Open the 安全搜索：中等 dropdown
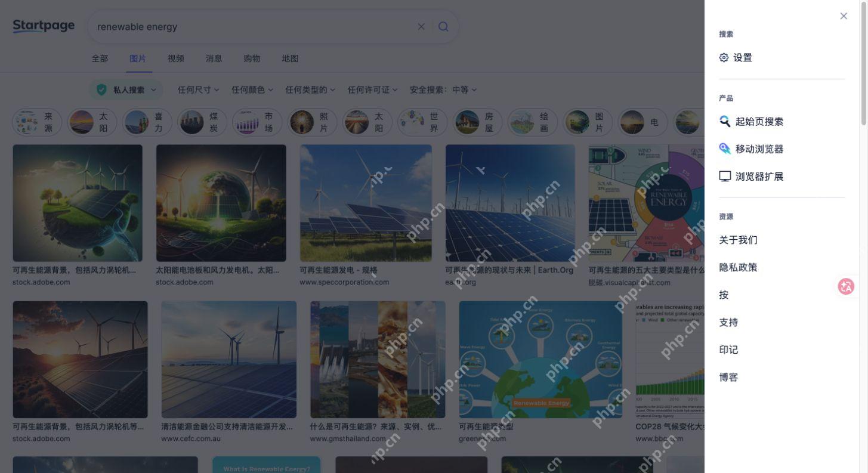Image resolution: width=868 pixels, height=473 pixels. (443, 89)
